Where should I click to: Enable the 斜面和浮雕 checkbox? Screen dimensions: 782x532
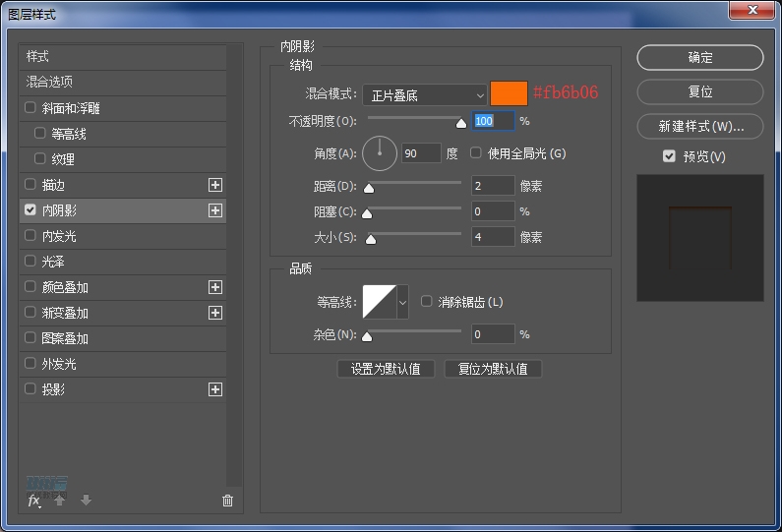tap(30, 108)
